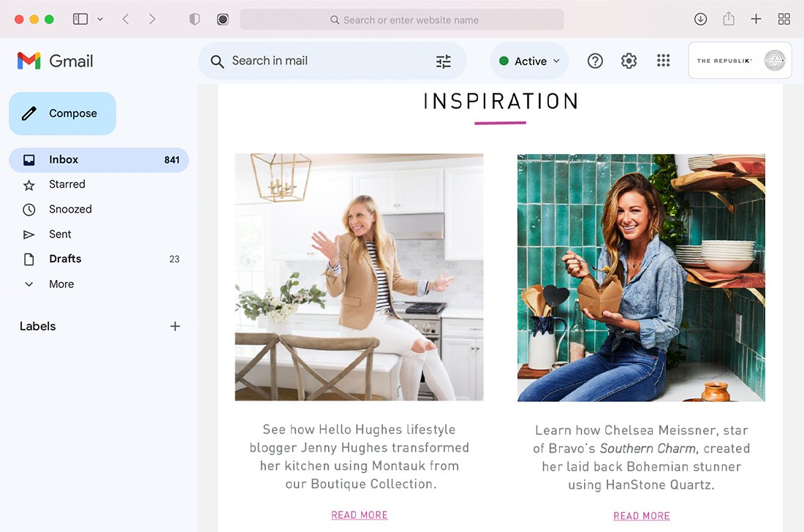The image size is (804, 532).
Task: Open Safari downloads icon
Action: tap(700, 20)
